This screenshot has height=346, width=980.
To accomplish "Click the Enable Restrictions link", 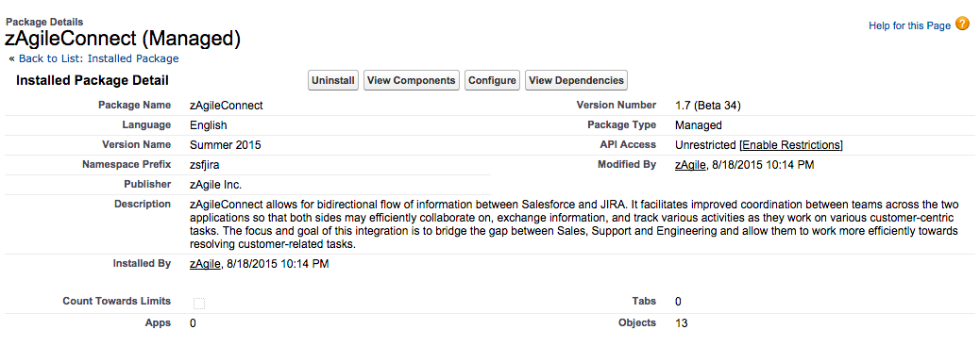I will 791,145.
